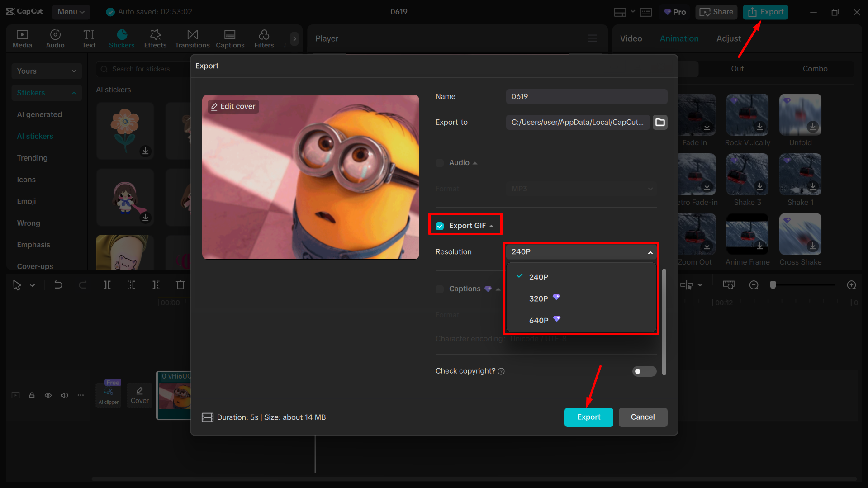
Task: Select the Filters panel icon
Action: pyautogui.click(x=264, y=38)
